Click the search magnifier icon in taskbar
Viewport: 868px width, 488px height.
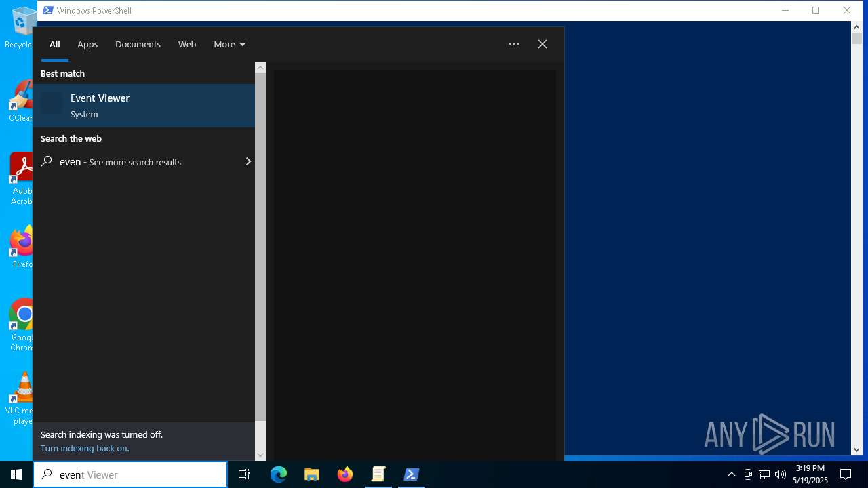click(x=46, y=474)
